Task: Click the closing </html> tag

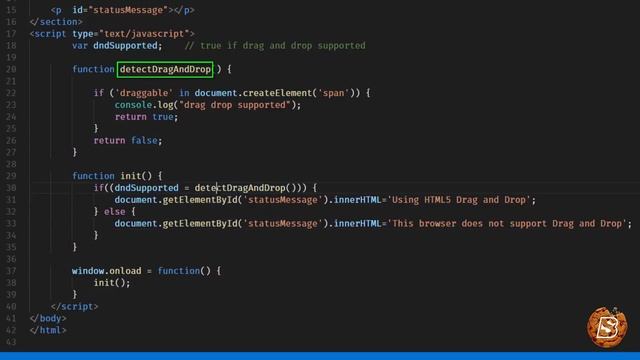Action: click(x=48, y=330)
